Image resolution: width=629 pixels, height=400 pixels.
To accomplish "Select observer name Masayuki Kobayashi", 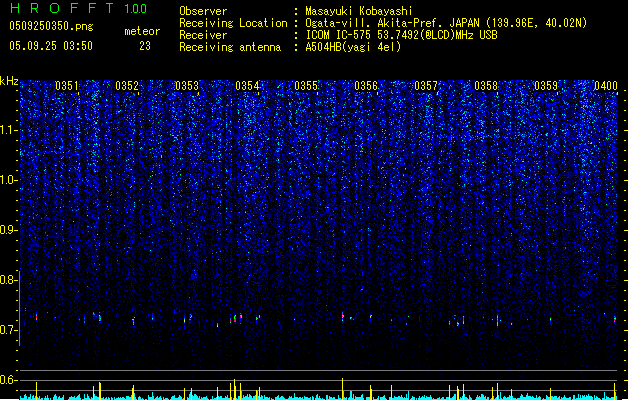I will coord(358,11).
